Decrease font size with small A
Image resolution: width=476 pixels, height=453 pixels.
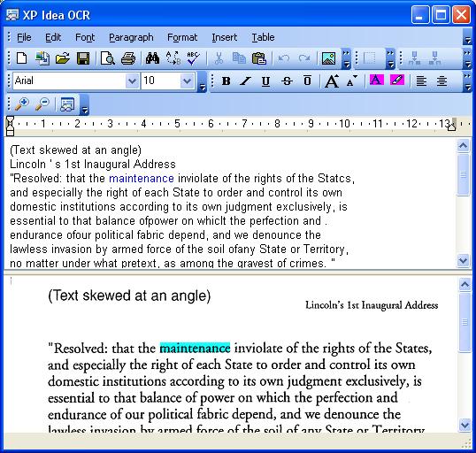pyautogui.click(x=352, y=81)
